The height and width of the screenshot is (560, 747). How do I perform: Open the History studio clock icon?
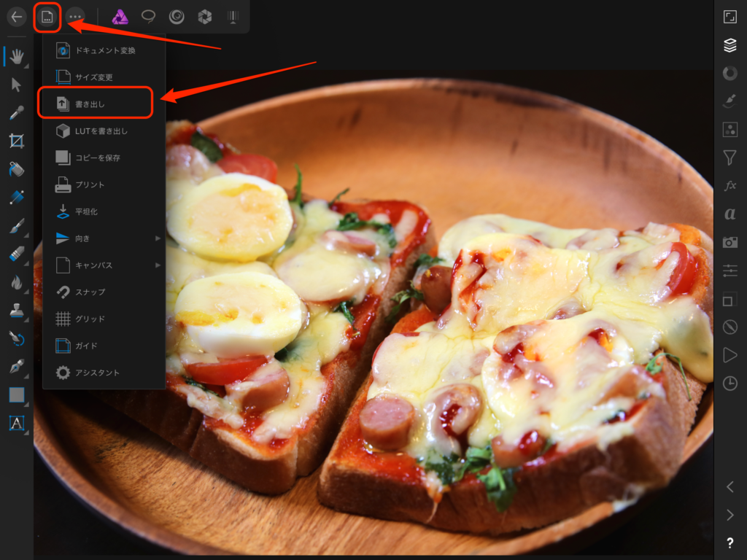(x=729, y=384)
